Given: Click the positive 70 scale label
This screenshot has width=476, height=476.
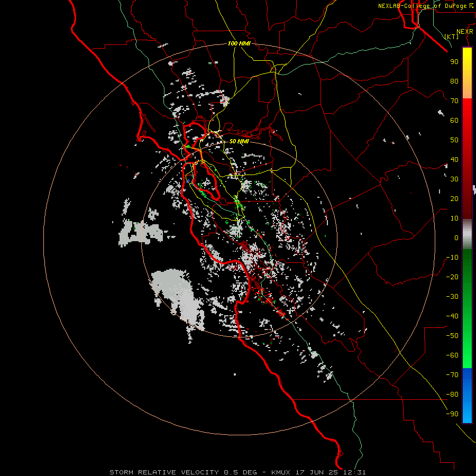Looking at the screenshot, I should tap(454, 101).
